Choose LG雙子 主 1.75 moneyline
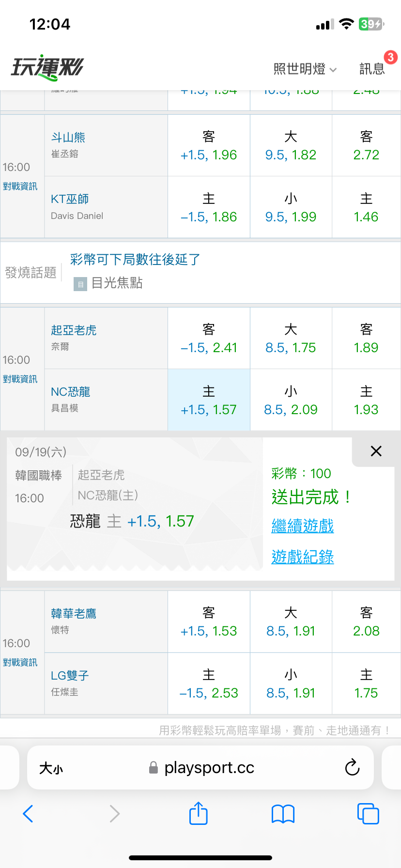Image resolution: width=401 pixels, height=868 pixels. point(366,683)
